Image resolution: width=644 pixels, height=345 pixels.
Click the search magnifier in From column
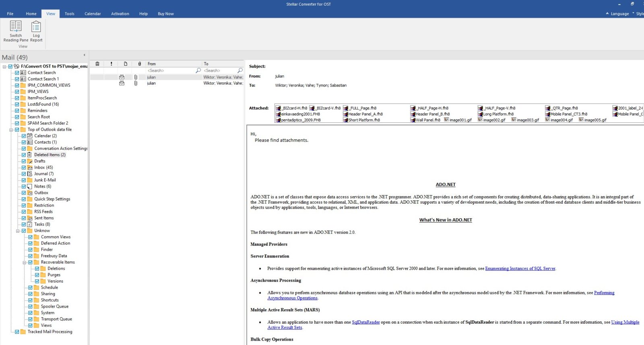pos(198,70)
